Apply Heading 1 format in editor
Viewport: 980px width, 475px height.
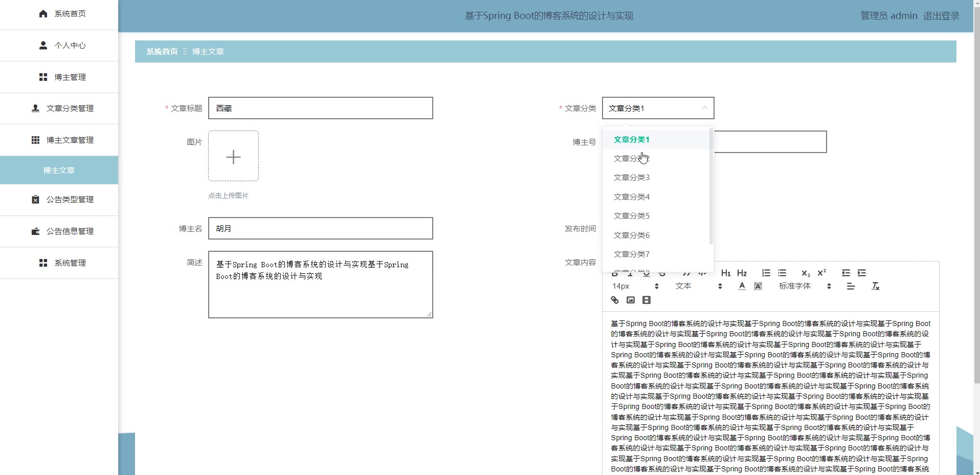point(726,273)
